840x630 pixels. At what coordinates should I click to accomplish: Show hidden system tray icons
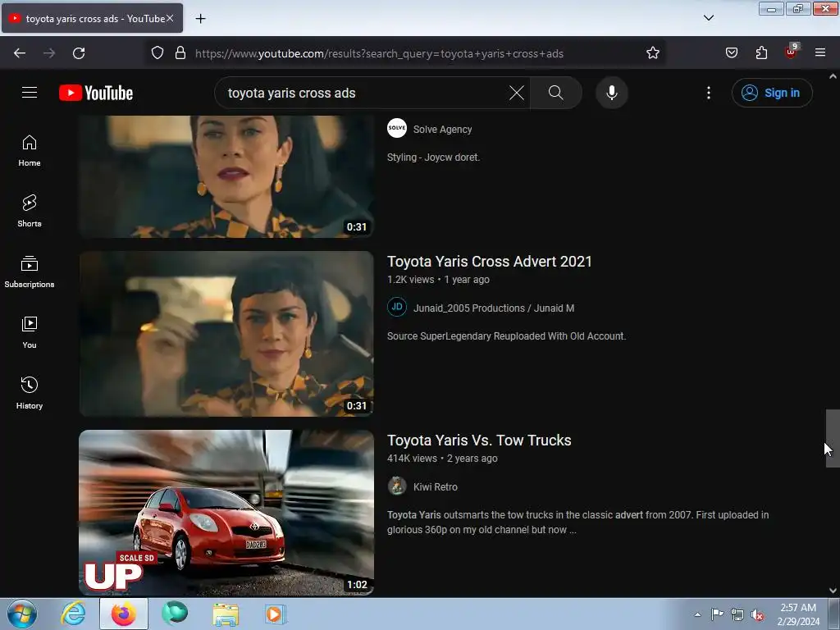[x=697, y=614]
